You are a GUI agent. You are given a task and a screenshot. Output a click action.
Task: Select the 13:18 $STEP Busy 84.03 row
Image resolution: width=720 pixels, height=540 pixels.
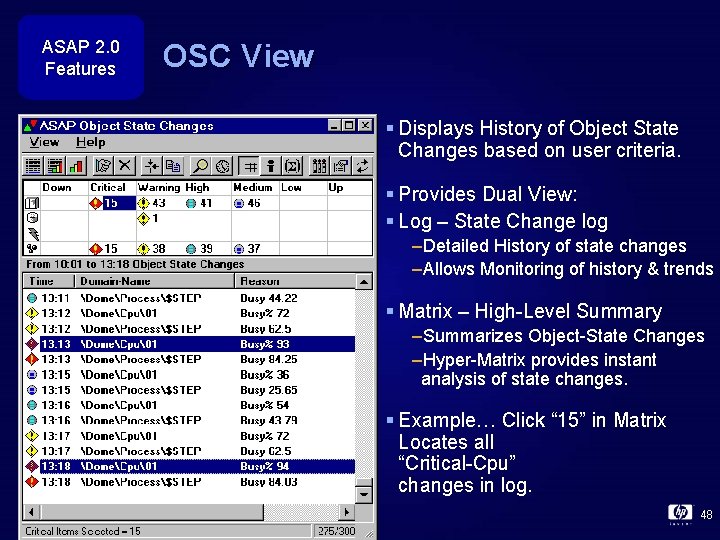[190, 482]
